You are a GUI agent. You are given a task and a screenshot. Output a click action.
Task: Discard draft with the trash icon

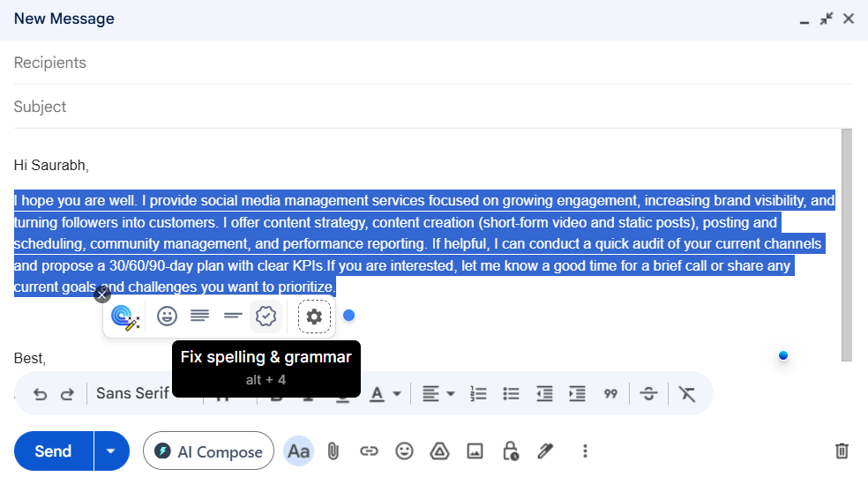click(842, 451)
